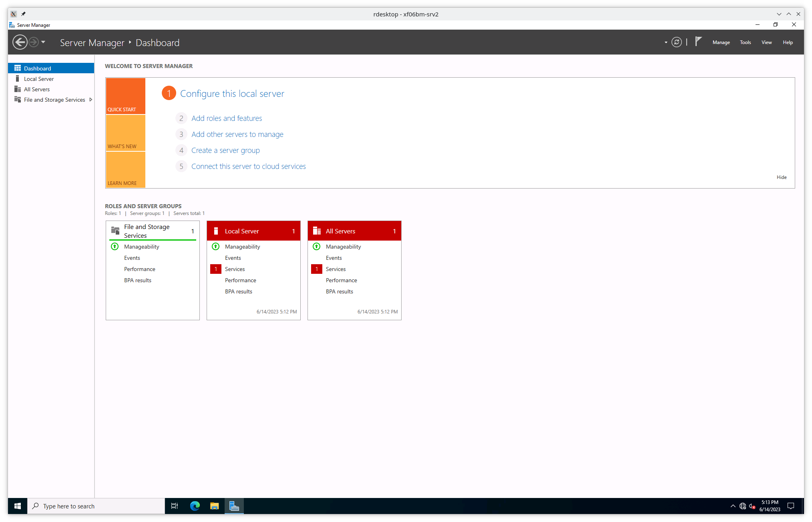Image resolution: width=812 pixels, height=522 pixels.
Task: Open File and Storage Services tile header
Action: click(153, 231)
